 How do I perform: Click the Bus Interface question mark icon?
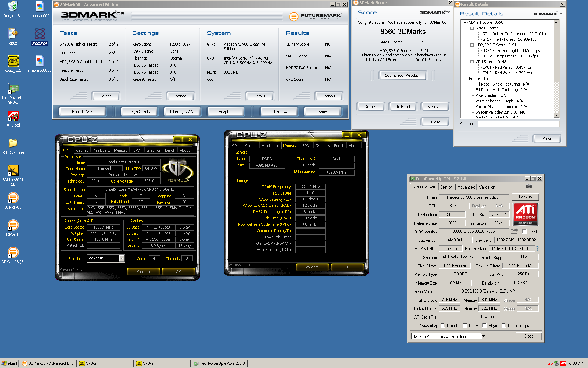pos(537,248)
